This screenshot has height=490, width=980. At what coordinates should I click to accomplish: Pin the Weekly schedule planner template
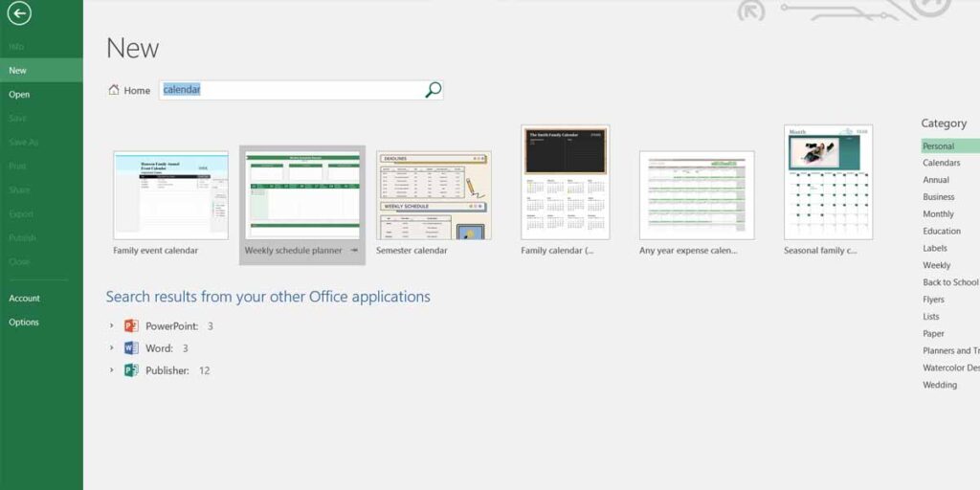354,251
